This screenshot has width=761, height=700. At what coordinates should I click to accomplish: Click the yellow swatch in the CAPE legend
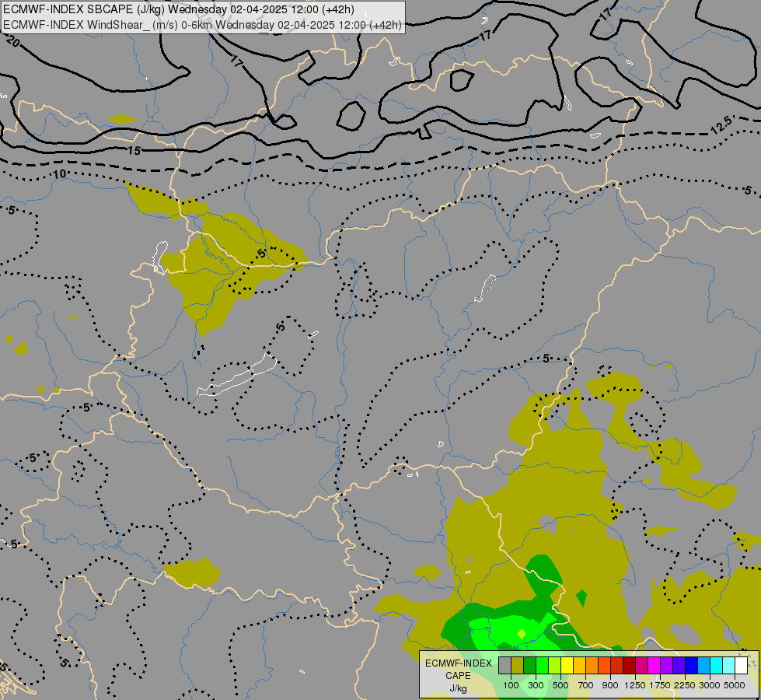(567, 666)
